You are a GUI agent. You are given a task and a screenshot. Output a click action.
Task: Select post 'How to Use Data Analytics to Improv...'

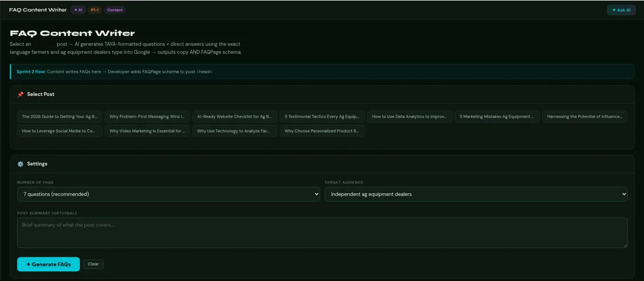pyautogui.click(x=409, y=116)
